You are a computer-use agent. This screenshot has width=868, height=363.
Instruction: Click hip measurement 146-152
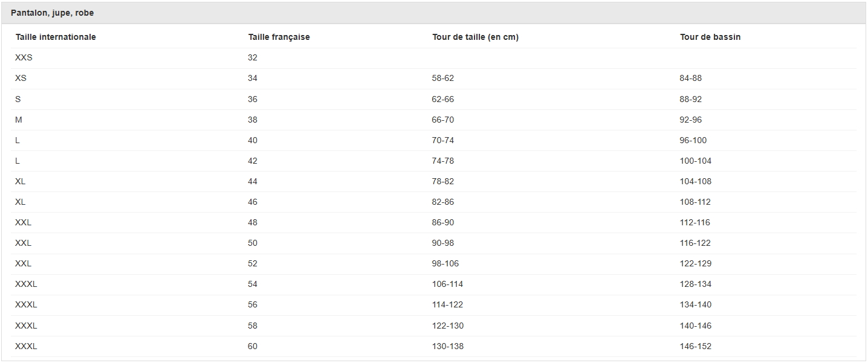click(696, 346)
